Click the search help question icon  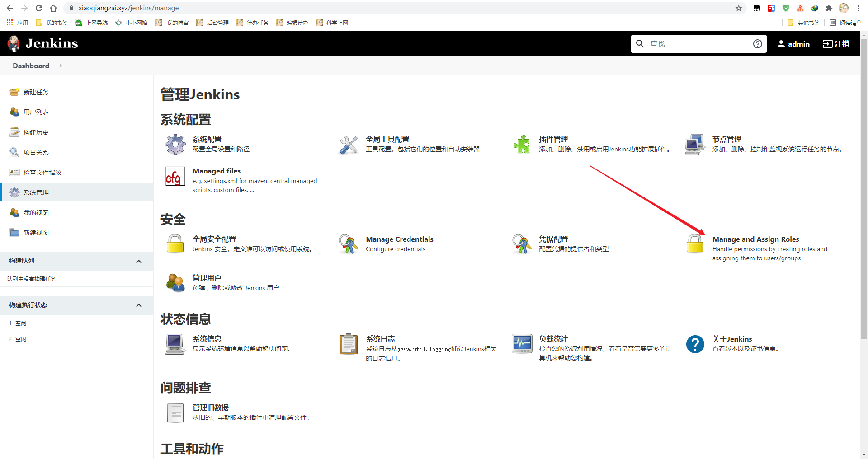click(758, 44)
